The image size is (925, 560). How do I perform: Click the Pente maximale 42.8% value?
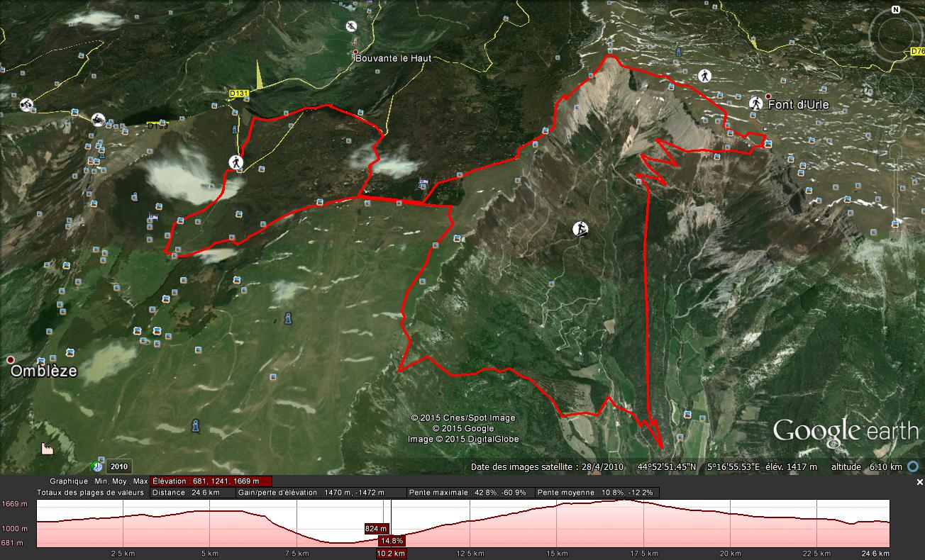click(470, 493)
